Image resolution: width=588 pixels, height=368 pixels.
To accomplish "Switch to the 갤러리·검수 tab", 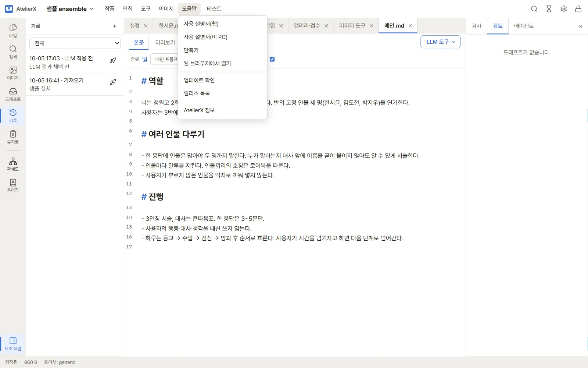I will click(x=307, y=26).
